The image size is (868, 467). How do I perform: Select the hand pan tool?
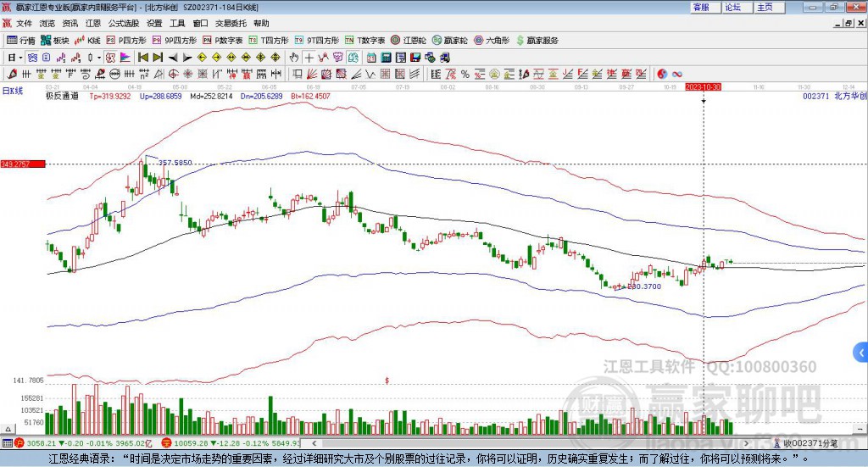[x=294, y=58]
